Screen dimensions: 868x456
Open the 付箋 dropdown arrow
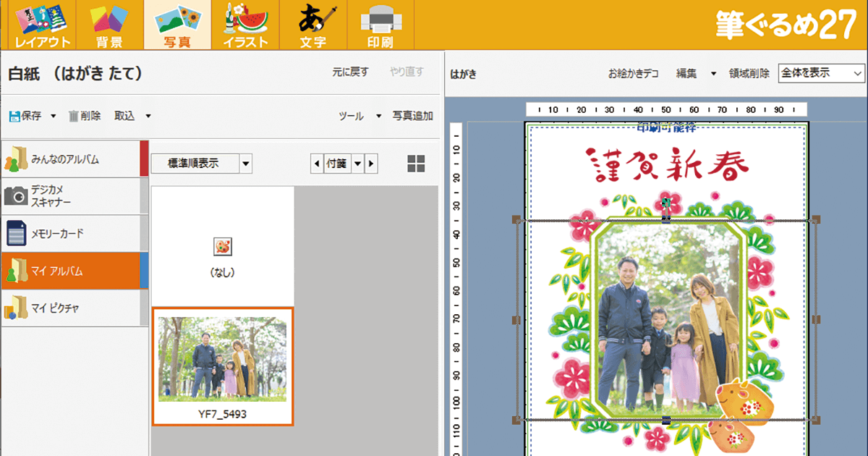pyautogui.click(x=357, y=164)
